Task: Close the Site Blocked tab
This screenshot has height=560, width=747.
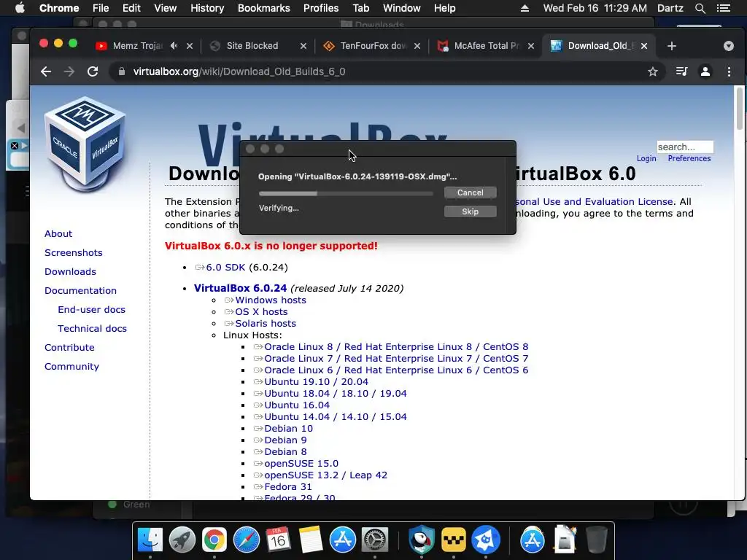Action: (x=303, y=46)
